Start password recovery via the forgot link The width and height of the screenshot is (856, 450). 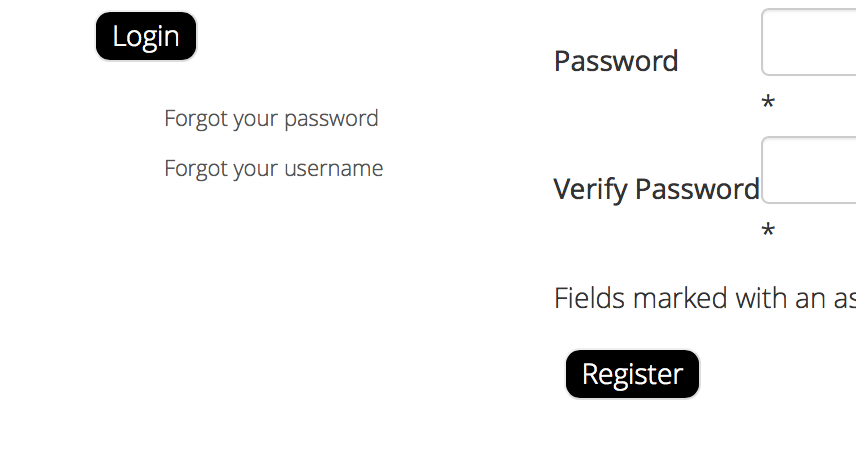tap(271, 119)
